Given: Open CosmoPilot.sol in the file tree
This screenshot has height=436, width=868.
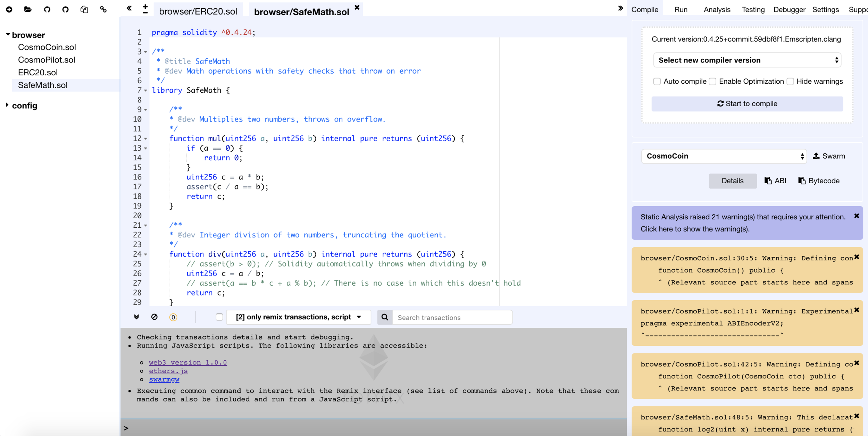Looking at the screenshot, I should pyautogui.click(x=47, y=60).
